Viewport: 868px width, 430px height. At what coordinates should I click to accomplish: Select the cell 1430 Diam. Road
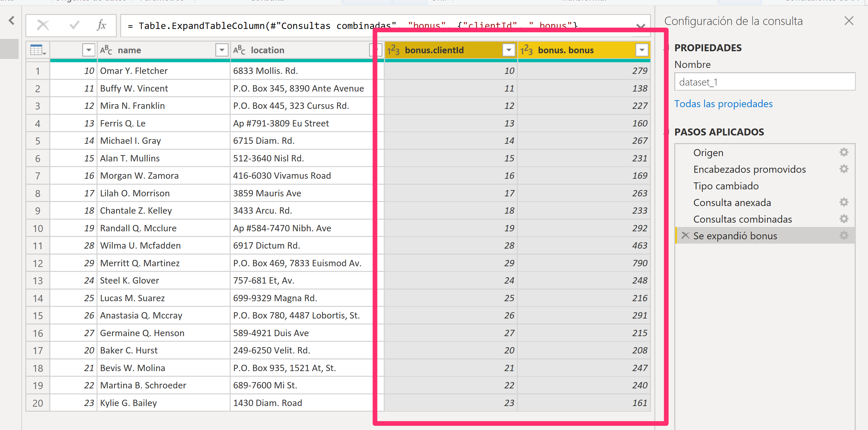(x=307, y=403)
